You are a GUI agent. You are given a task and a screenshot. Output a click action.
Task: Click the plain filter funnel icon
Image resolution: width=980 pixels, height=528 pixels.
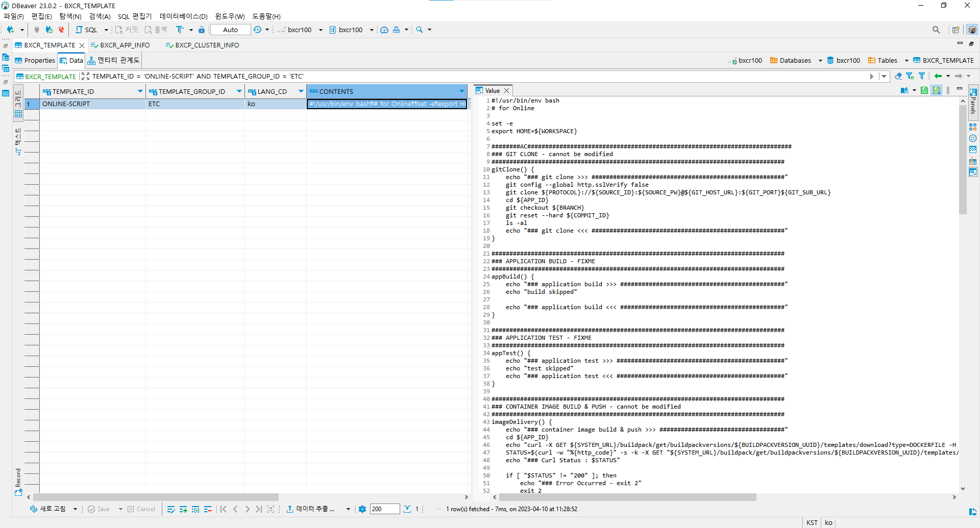922,76
